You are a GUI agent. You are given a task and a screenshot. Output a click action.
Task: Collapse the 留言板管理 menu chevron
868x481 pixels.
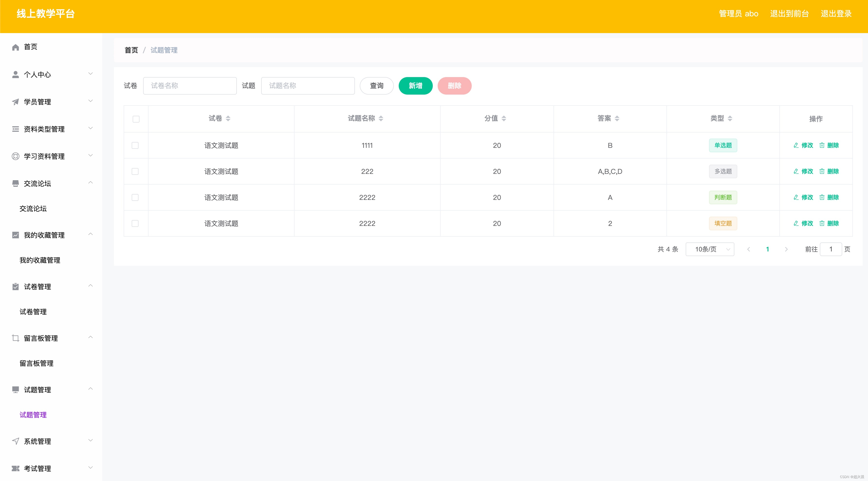[x=90, y=337]
